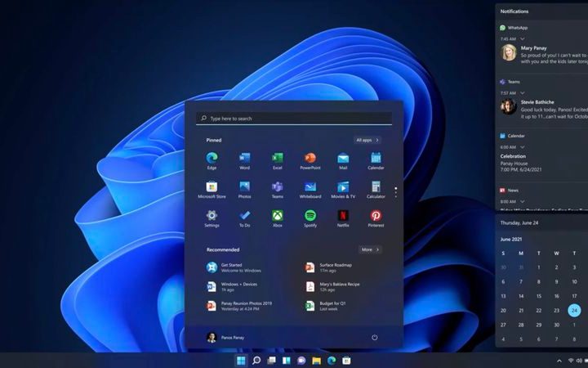Select June 7 in the calendar
Screen dimensions: 588x368
(x=521, y=281)
